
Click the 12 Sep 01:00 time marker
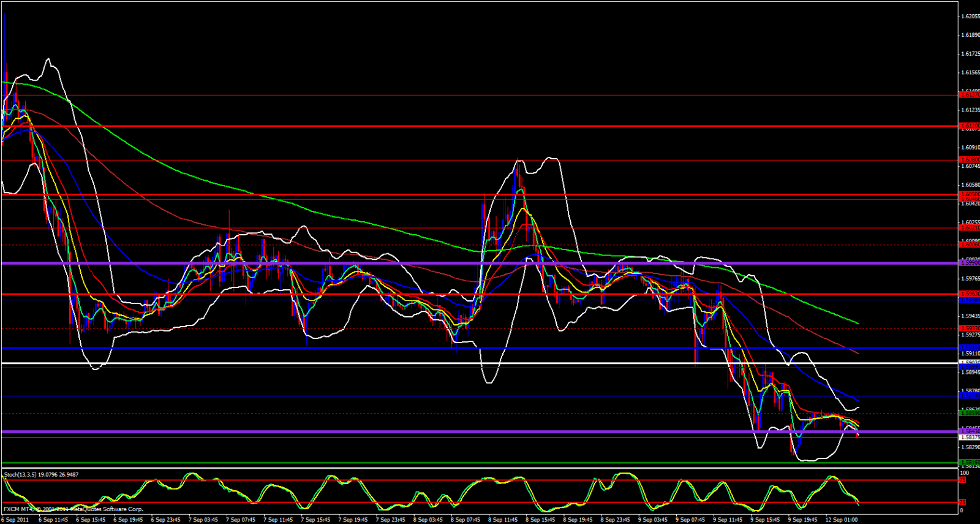[x=841, y=520]
